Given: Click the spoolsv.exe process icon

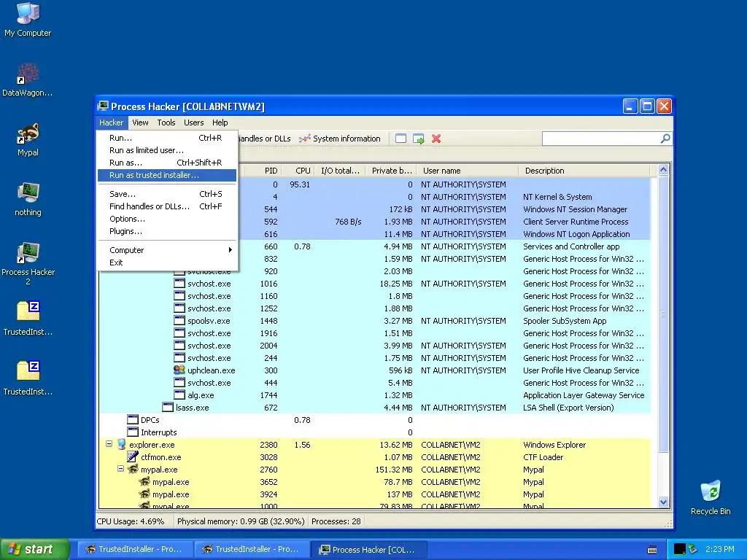Looking at the screenshot, I should (x=179, y=321).
